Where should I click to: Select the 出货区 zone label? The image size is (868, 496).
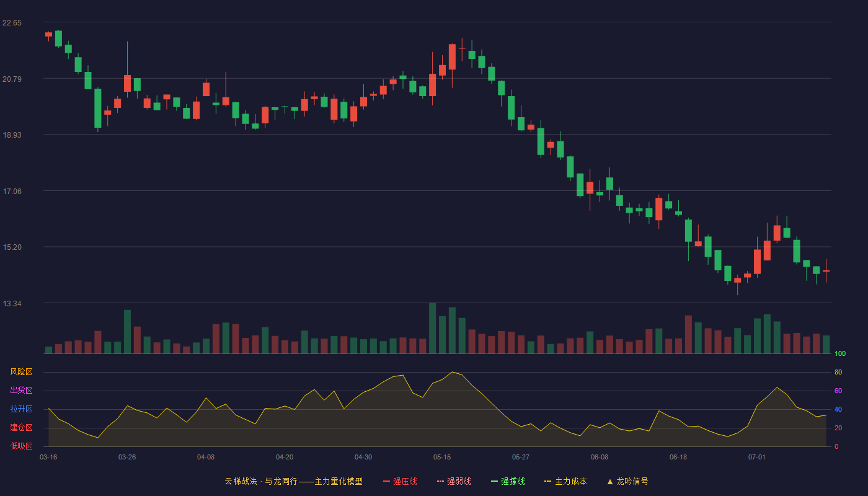coord(21,391)
